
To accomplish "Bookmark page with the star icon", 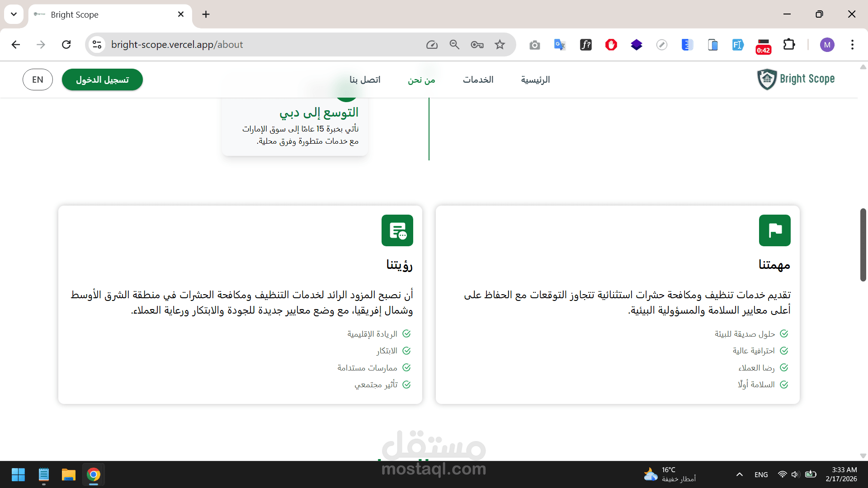I will coord(500,45).
